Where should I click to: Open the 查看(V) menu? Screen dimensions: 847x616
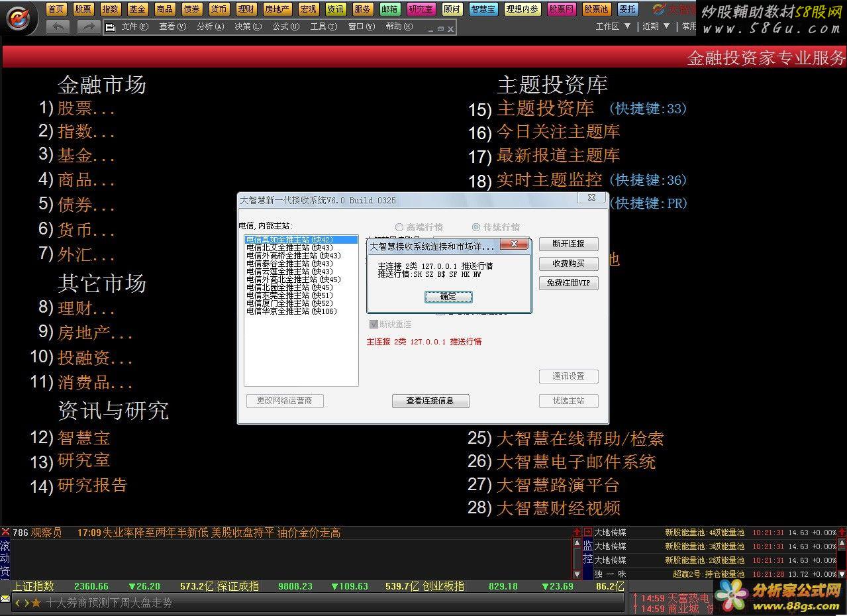(172, 26)
